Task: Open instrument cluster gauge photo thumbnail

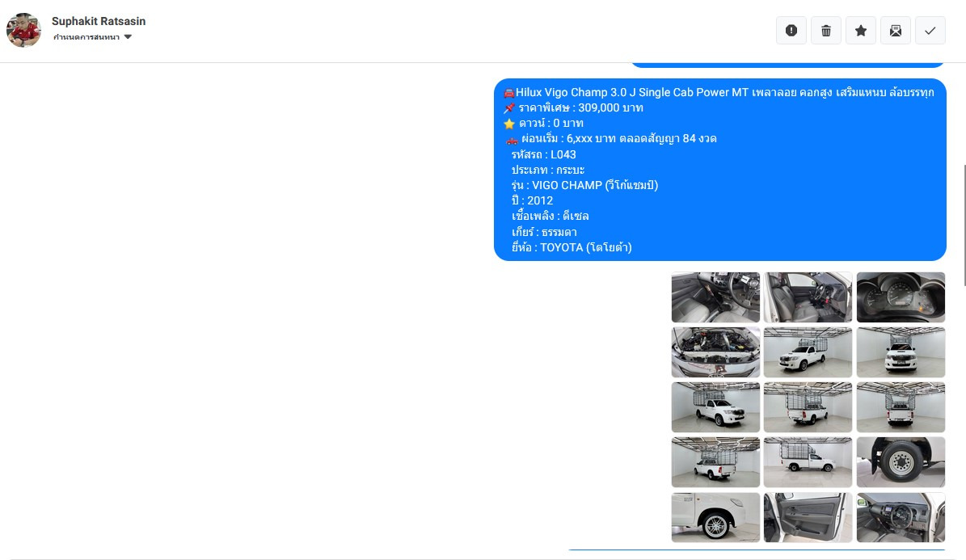Action: point(900,297)
